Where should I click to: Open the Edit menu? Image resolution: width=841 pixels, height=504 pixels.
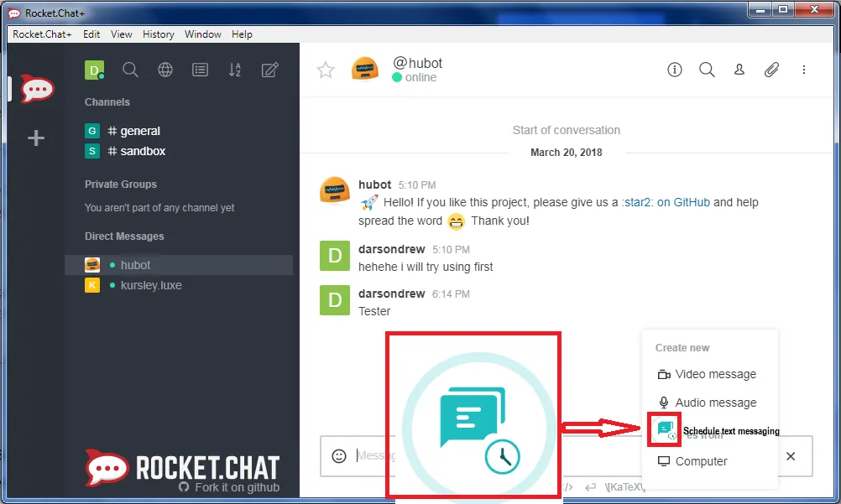click(x=91, y=34)
